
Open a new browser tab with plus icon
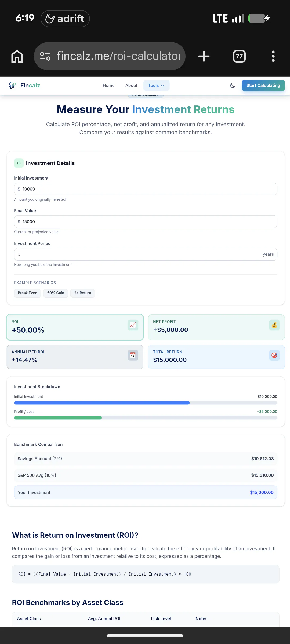tap(204, 56)
